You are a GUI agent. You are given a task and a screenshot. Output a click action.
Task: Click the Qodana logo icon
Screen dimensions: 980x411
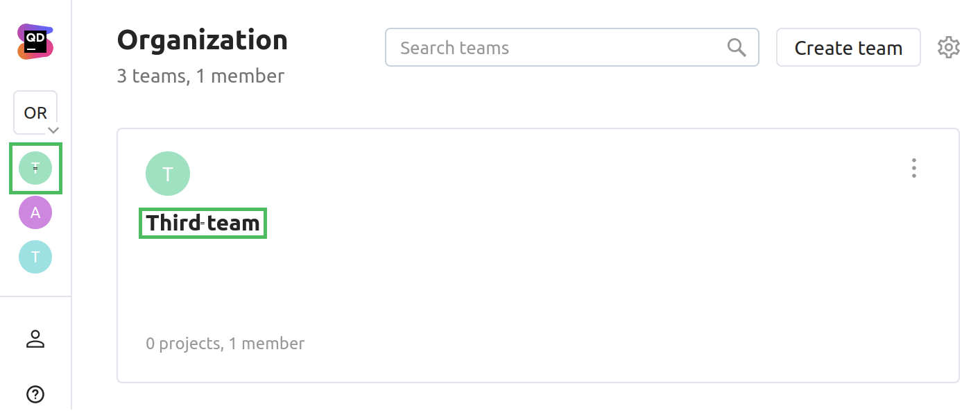[x=35, y=42]
